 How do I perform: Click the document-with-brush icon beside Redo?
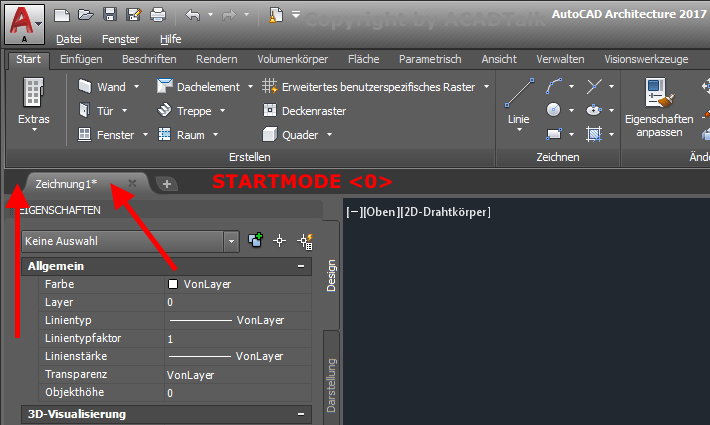point(275,15)
